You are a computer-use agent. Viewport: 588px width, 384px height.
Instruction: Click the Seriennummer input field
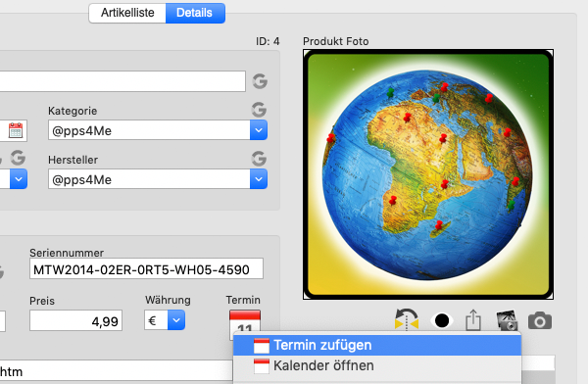click(146, 268)
